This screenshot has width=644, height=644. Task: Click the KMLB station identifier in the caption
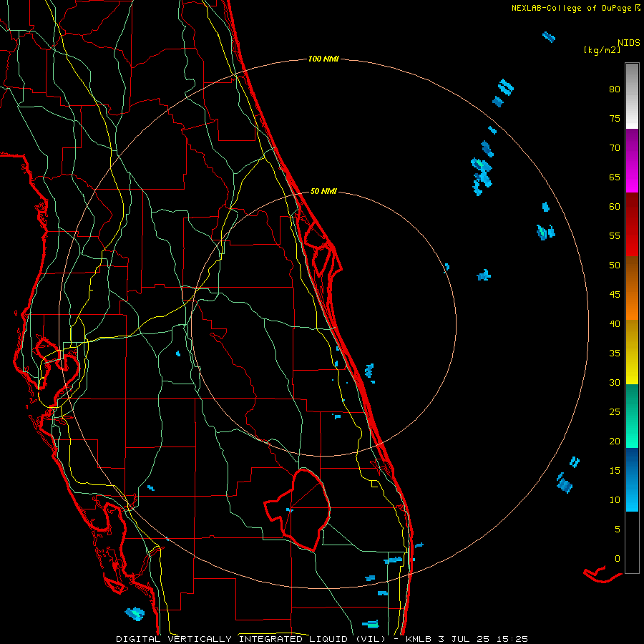[419, 639]
